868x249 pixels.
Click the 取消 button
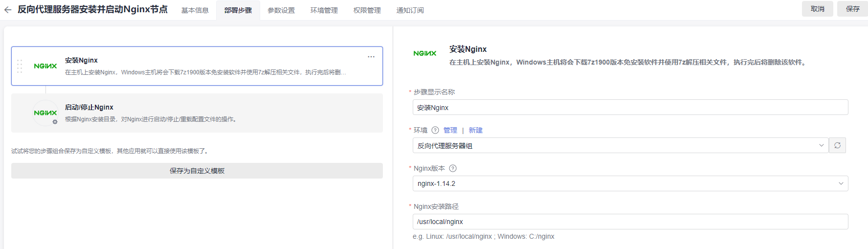pyautogui.click(x=818, y=9)
